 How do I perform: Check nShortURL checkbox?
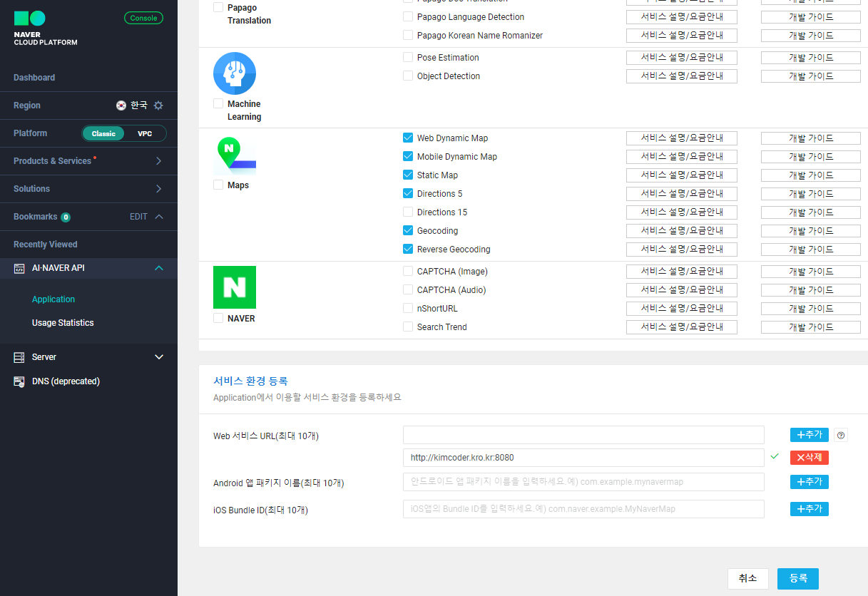[x=408, y=309]
